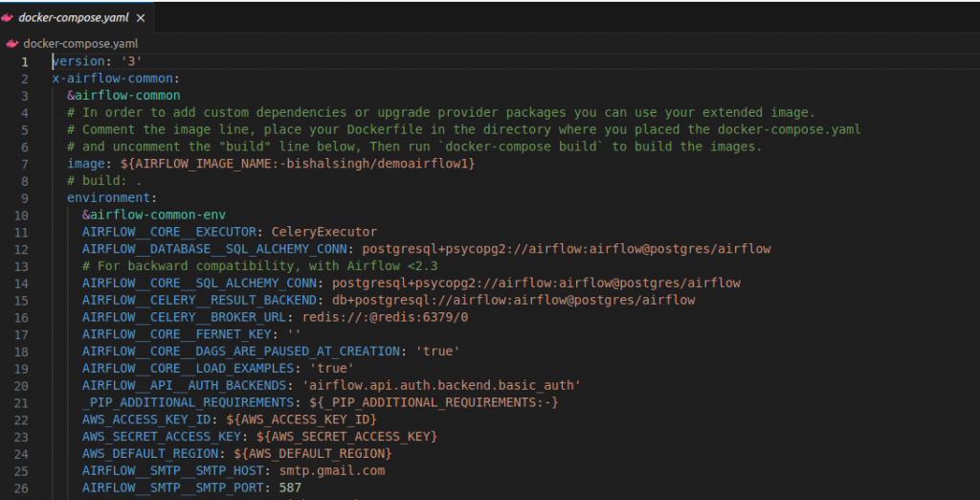
Task: Click the Docker whale icon in tab
Action: pos(8,18)
